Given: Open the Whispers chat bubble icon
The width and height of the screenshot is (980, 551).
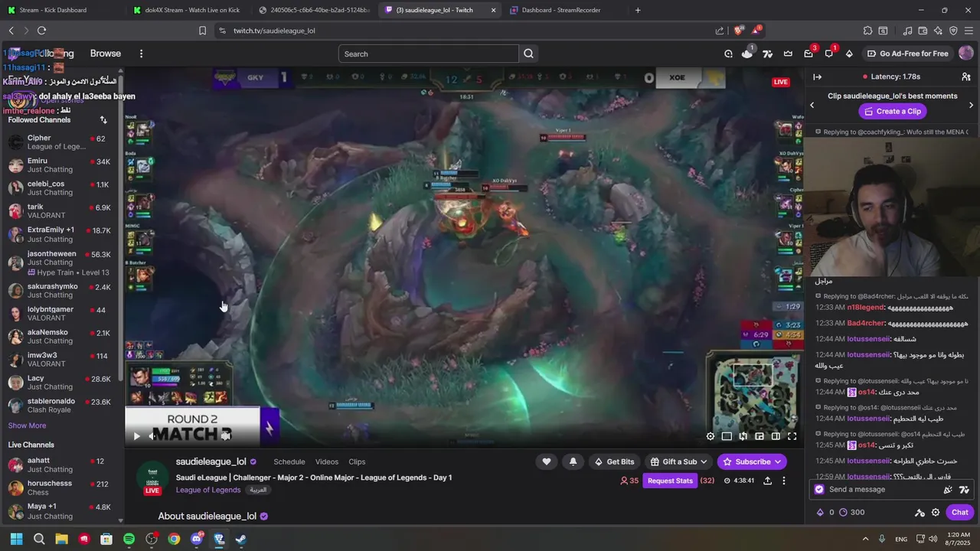Looking at the screenshot, I should (x=828, y=54).
